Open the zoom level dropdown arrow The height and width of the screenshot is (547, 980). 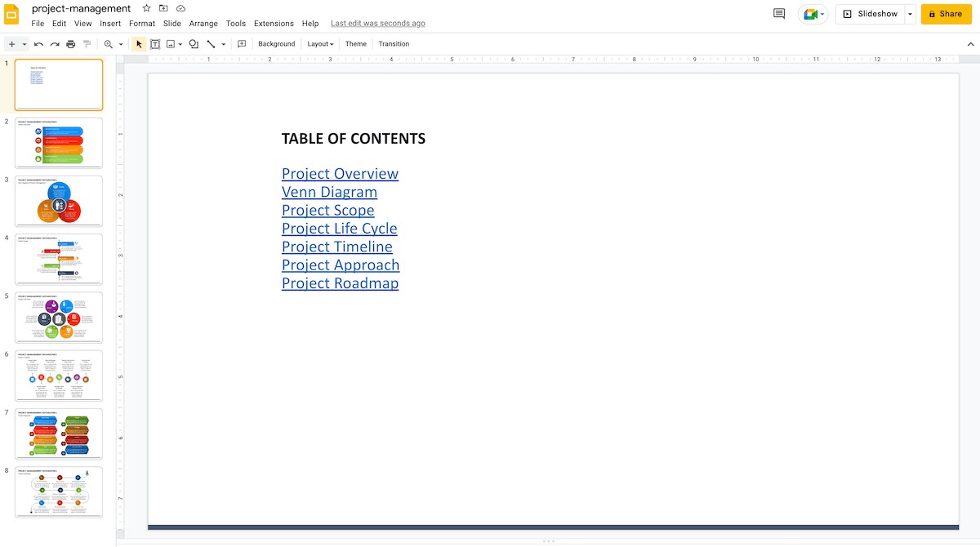click(121, 44)
